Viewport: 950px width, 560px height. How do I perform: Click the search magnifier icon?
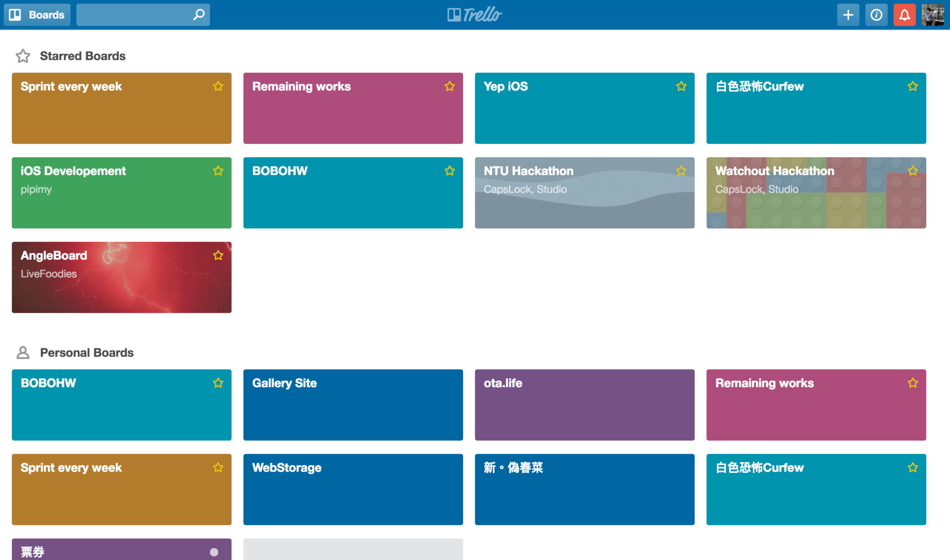[x=199, y=15]
